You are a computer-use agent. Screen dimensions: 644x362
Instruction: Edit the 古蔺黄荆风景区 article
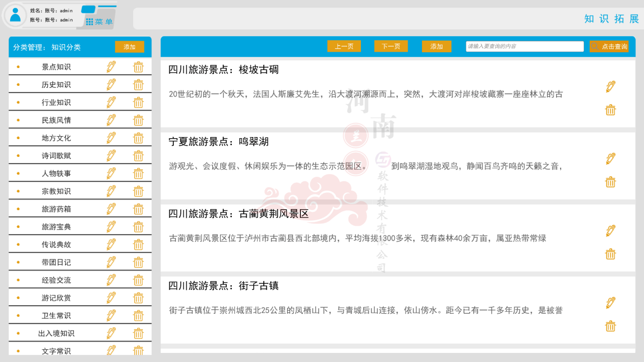[610, 230]
